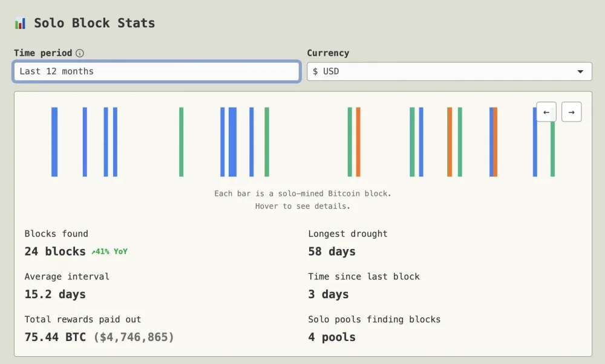Click the 75.44 BTC total rewards value

[55, 337]
